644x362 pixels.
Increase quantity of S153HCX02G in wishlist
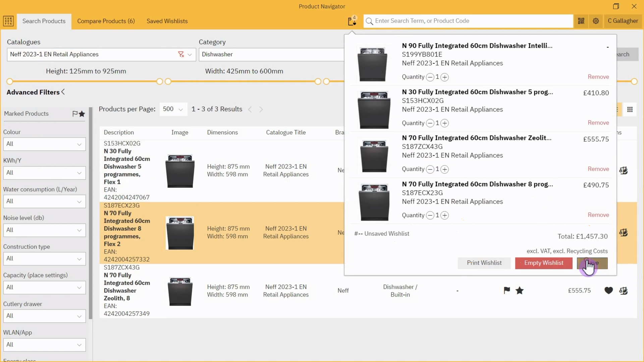pyautogui.click(x=444, y=123)
